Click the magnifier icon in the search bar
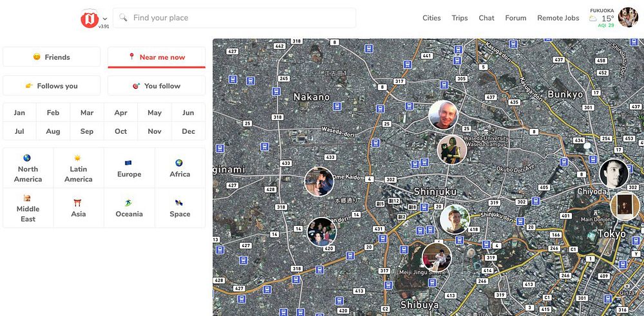 click(123, 17)
